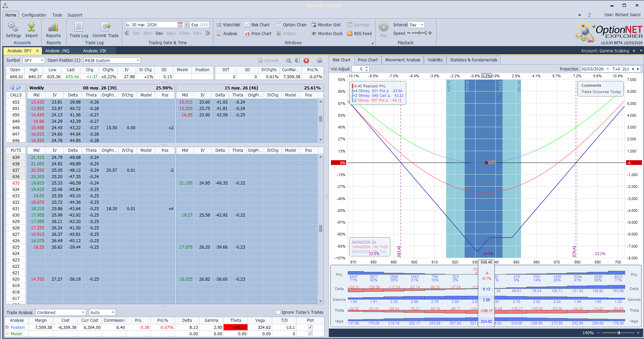Open the Option Chain window
Viewport: 644px width, 339px height.
coord(291,25)
